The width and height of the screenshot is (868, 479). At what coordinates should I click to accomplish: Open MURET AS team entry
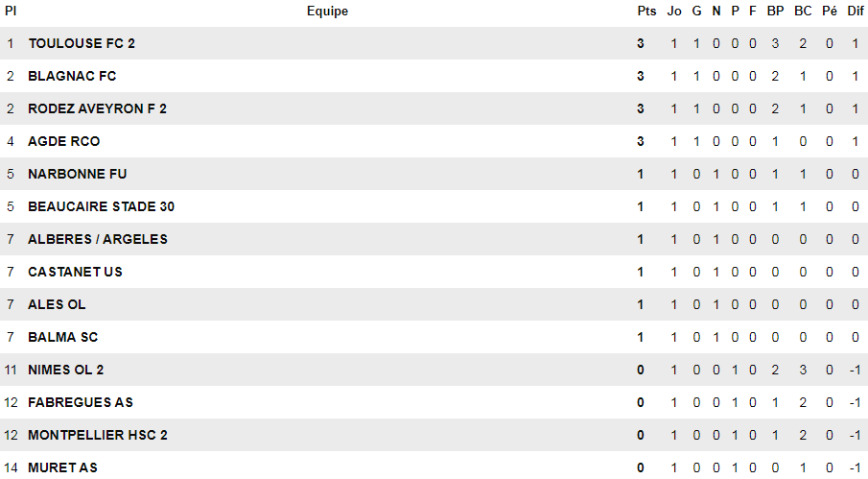pyautogui.click(x=62, y=467)
